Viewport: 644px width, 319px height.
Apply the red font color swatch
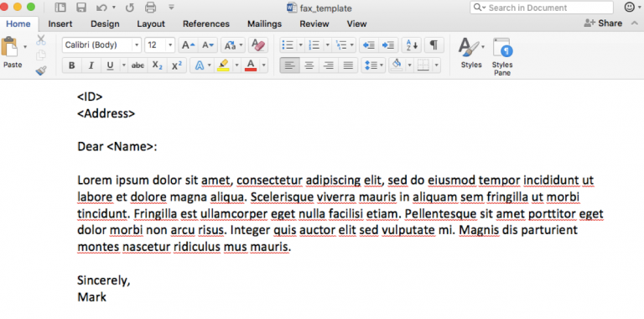(x=251, y=65)
